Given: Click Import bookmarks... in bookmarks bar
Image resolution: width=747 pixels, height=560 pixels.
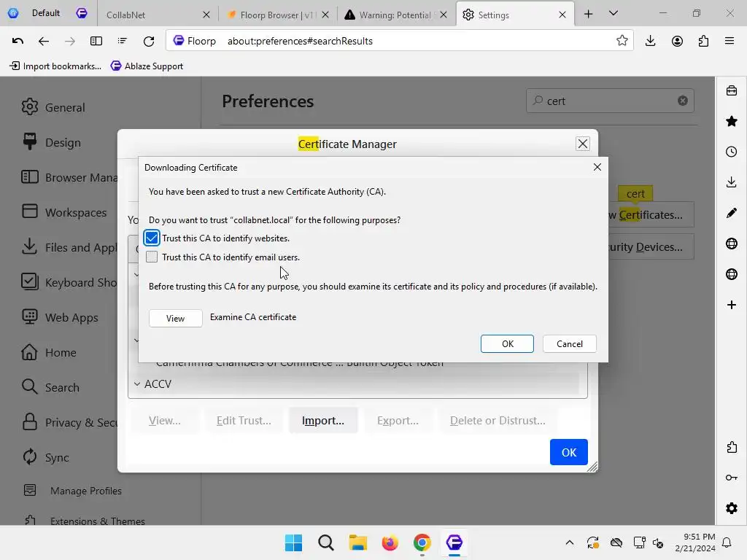Looking at the screenshot, I should [55, 66].
